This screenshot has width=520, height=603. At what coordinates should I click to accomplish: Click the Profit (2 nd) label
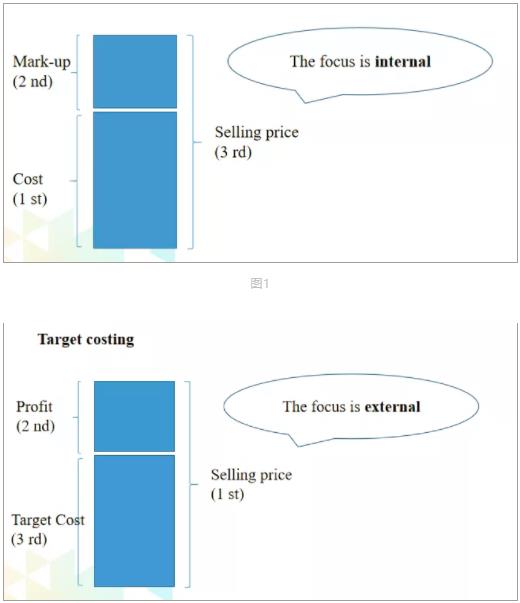[x=35, y=416]
